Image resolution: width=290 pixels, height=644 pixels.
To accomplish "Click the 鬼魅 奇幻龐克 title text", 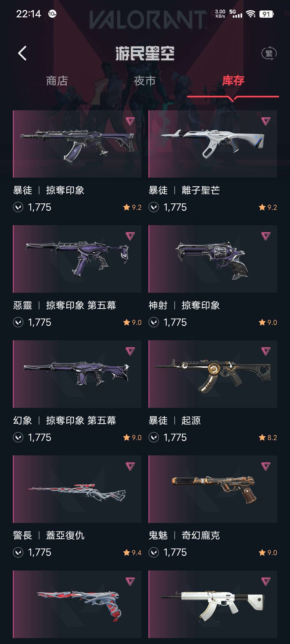I will coord(184,535).
